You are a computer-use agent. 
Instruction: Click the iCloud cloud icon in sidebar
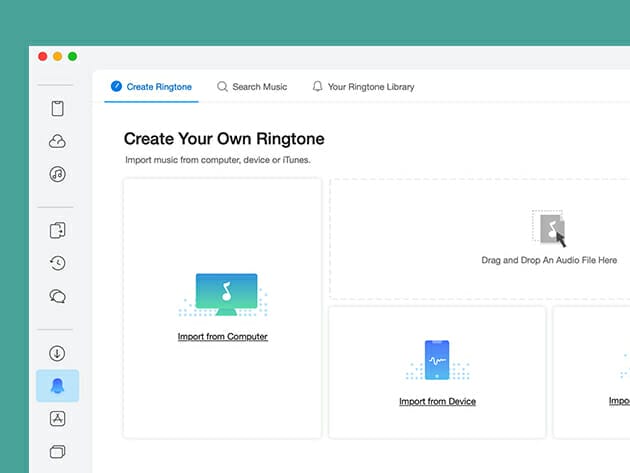57,142
